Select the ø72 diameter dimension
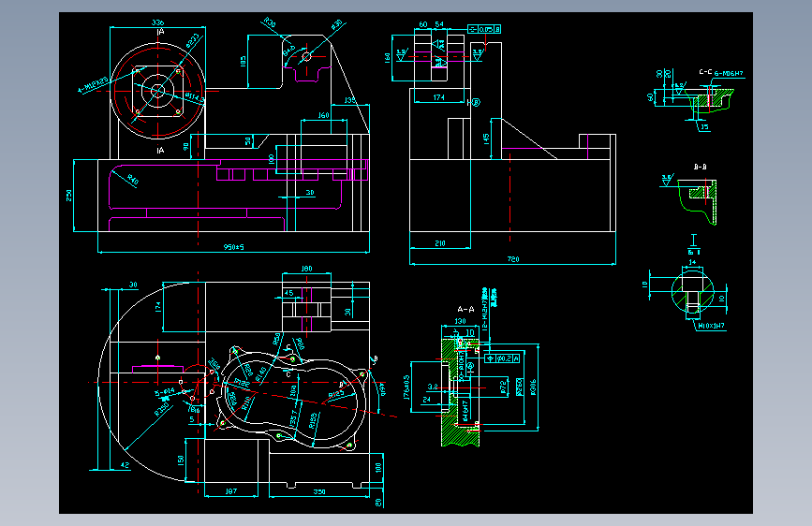812x526 pixels. click(503, 387)
